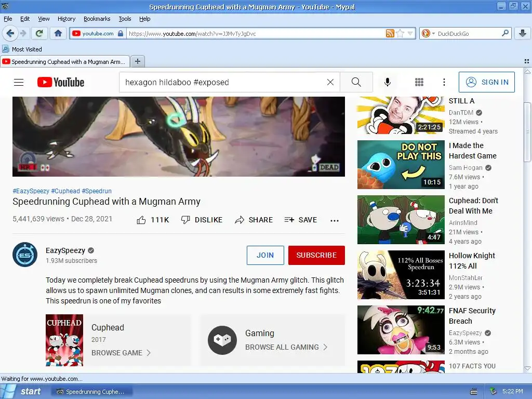Open the Edit menu
Screen dimensions: 532x399
(25, 19)
